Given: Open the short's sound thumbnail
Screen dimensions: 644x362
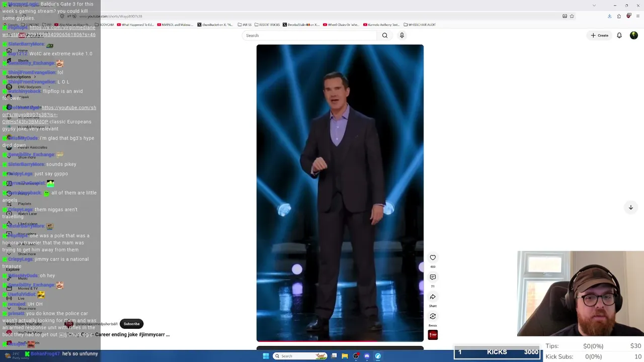Looking at the screenshot, I should (x=433, y=335).
